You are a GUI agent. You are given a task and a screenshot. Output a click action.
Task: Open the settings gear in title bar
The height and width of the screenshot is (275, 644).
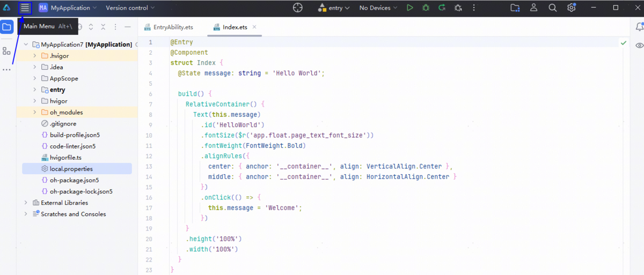pos(572,8)
